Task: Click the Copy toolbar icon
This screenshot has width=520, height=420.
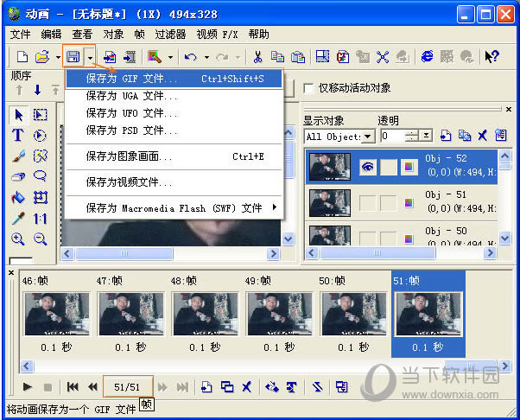Action: [277, 57]
